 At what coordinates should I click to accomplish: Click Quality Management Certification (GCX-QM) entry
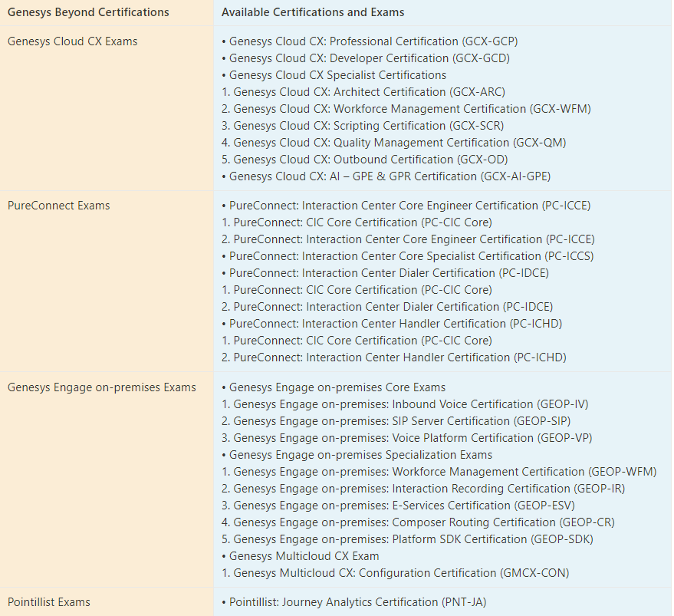(393, 143)
